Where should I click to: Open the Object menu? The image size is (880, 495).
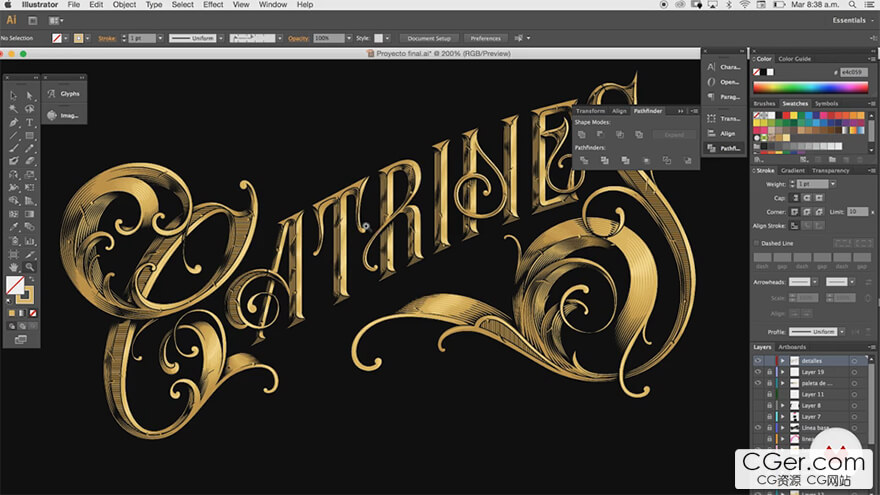pos(124,4)
